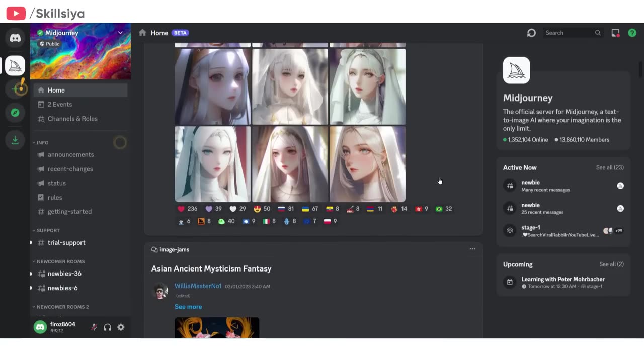Click the EU flag 7 reaction
Image resolution: width=644 pixels, height=362 pixels.
(310, 221)
